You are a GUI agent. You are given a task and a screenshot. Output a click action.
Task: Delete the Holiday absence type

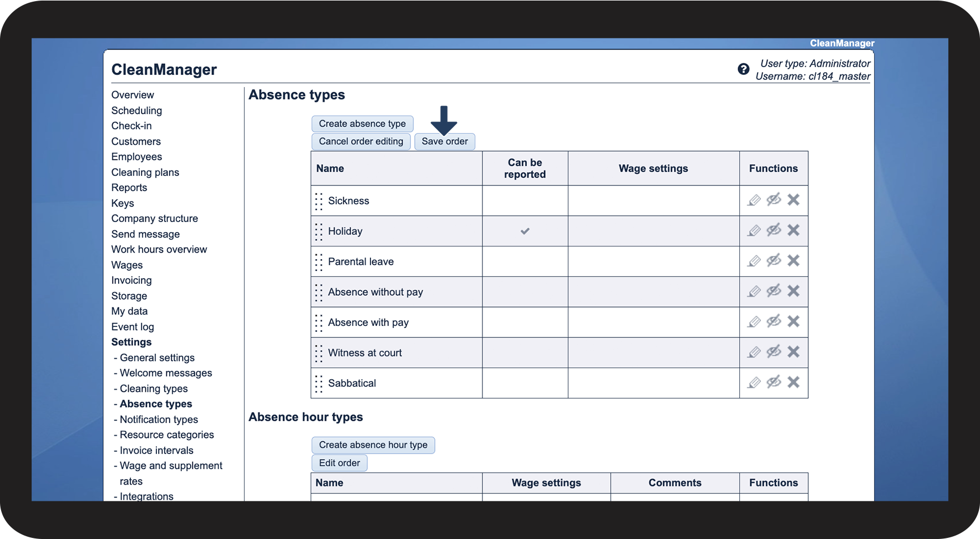pyautogui.click(x=794, y=230)
